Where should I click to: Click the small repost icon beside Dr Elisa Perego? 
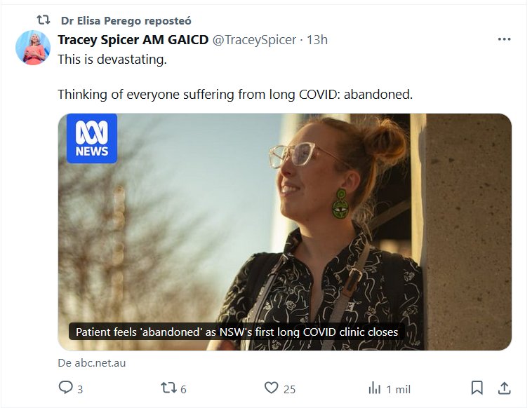tap(43, 20)
